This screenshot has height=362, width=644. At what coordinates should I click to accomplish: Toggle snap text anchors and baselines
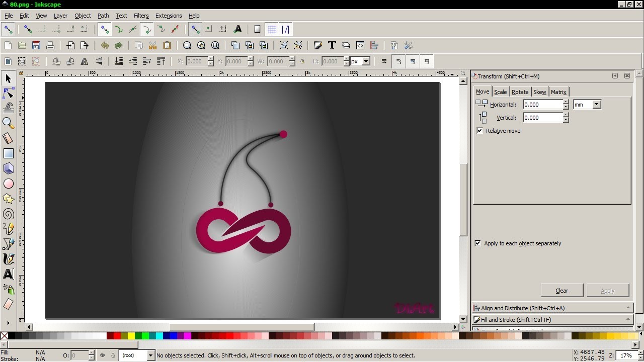pos(237,29)
